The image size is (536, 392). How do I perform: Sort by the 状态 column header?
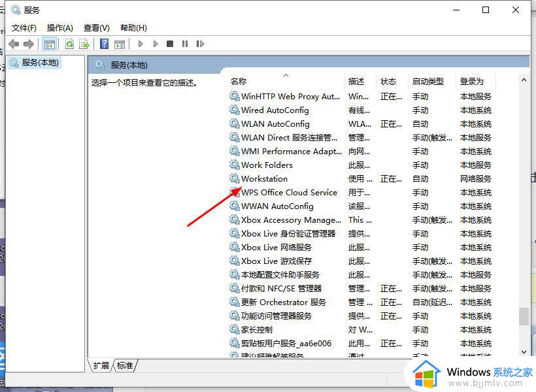[x=388, y=81]
